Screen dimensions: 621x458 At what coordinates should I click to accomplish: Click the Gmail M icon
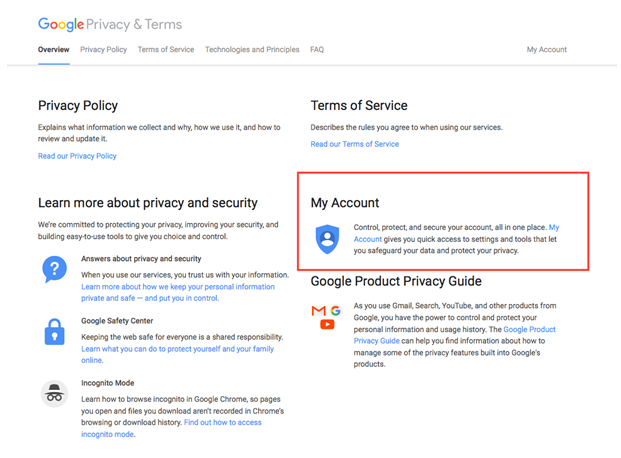click(x=318, y=311)
